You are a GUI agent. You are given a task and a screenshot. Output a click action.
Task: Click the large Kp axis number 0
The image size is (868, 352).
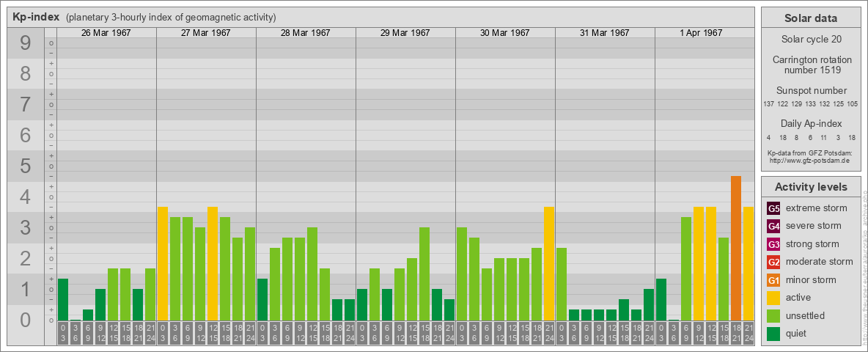[x=25, y=319]
